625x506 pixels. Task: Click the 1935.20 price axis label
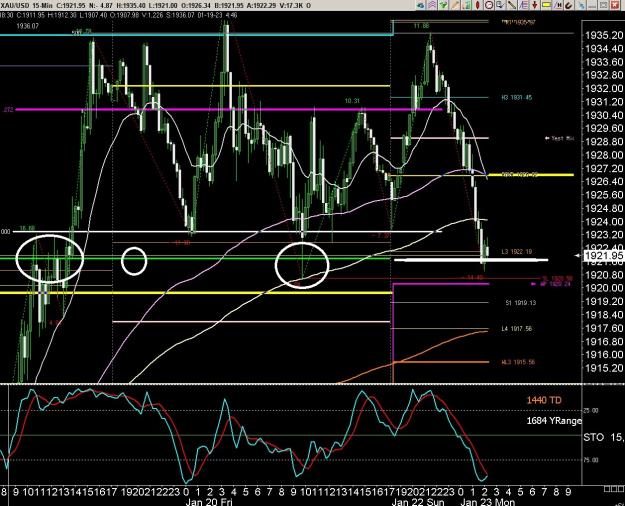tap(604, 35)
